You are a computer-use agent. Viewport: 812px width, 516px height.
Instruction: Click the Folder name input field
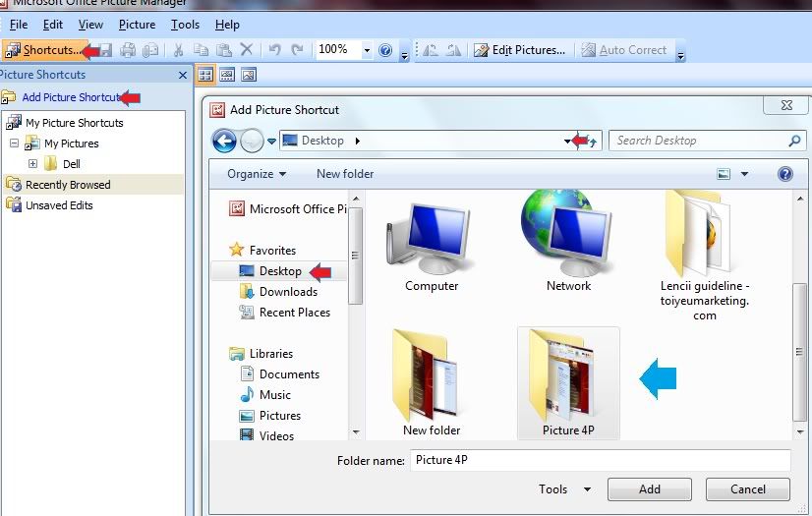point(601,460)
